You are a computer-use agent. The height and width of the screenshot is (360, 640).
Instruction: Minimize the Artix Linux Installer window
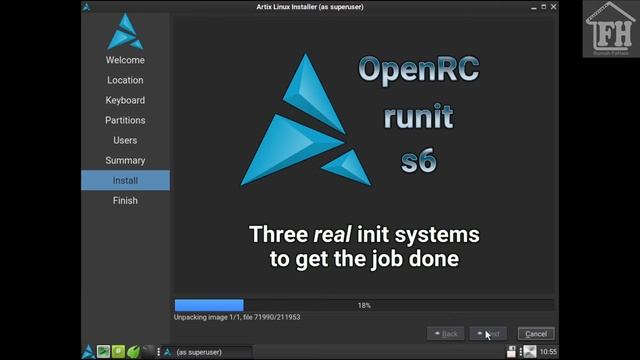(534, 7)
